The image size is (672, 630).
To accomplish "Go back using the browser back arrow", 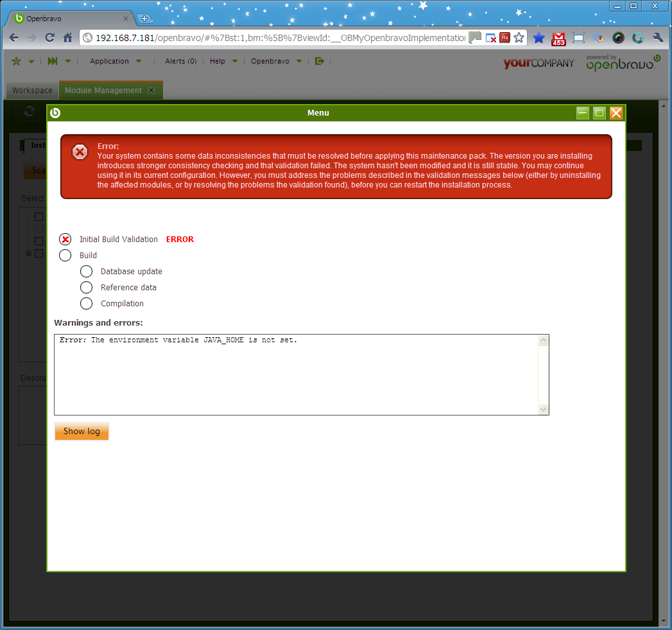I will tap(13, 38).
